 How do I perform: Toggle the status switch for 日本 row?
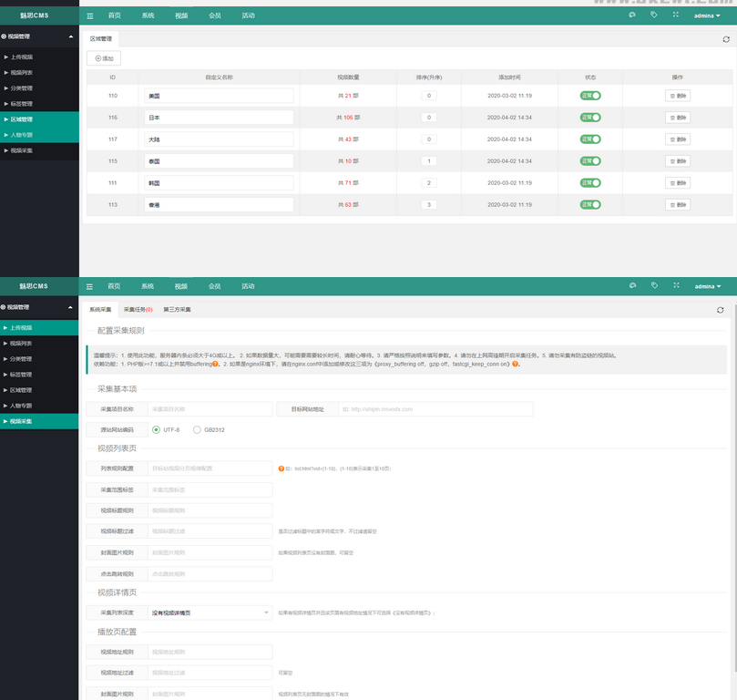(x=590, y=117)
